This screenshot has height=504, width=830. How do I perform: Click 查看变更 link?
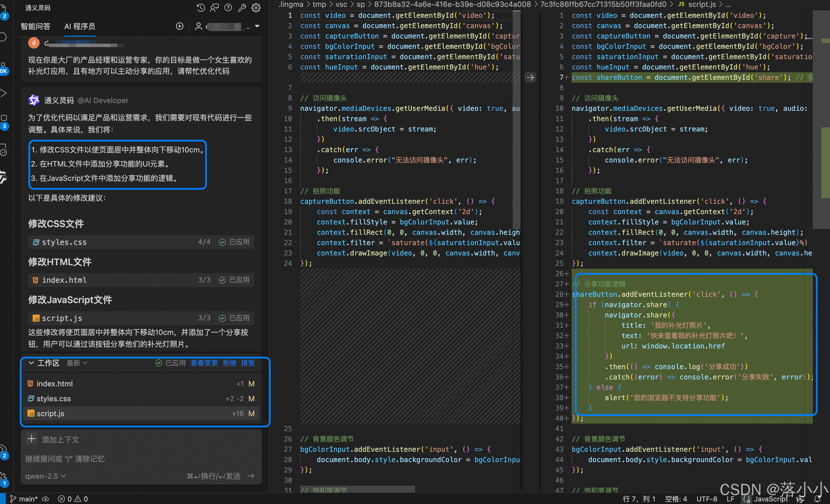tap(204, 363)
